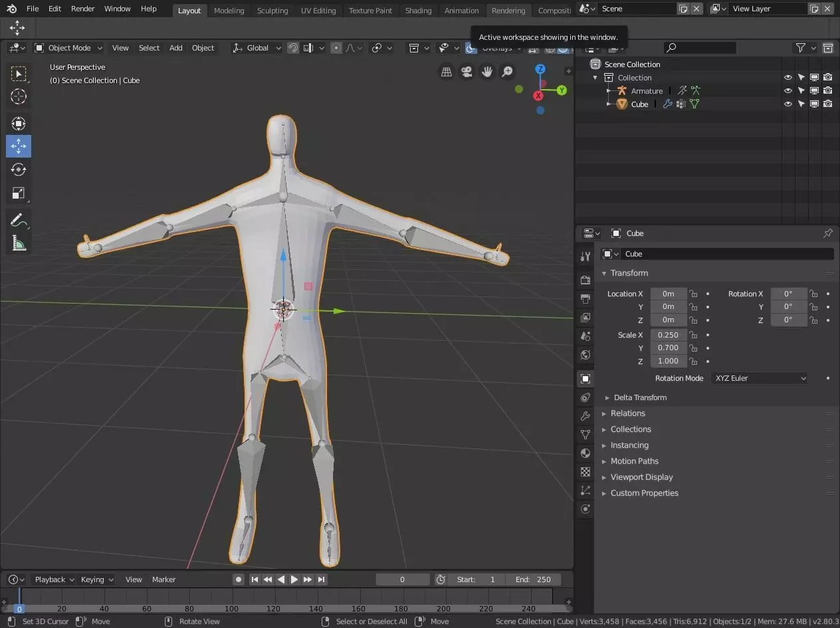Toggle visibility of Cube object
The image size is (840, 628).
(x=788, y=104)
